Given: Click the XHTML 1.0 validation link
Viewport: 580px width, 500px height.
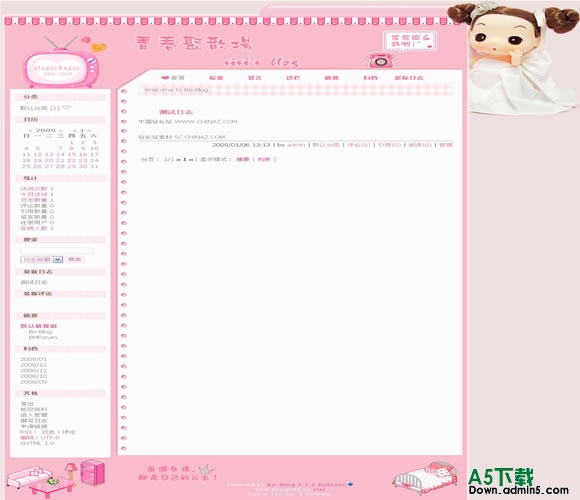Looking at the screenshot, I should point(37,443).
